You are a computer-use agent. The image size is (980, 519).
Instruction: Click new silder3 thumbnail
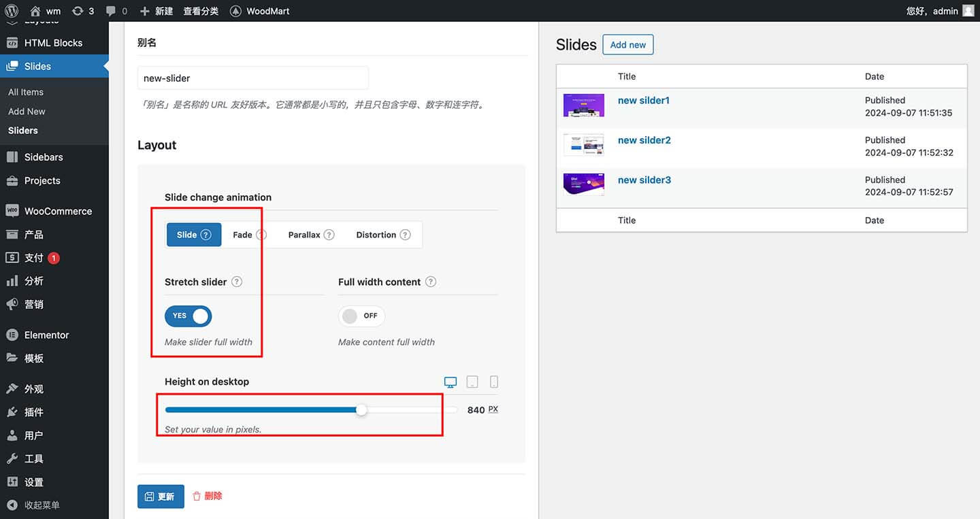coord(584,184)
